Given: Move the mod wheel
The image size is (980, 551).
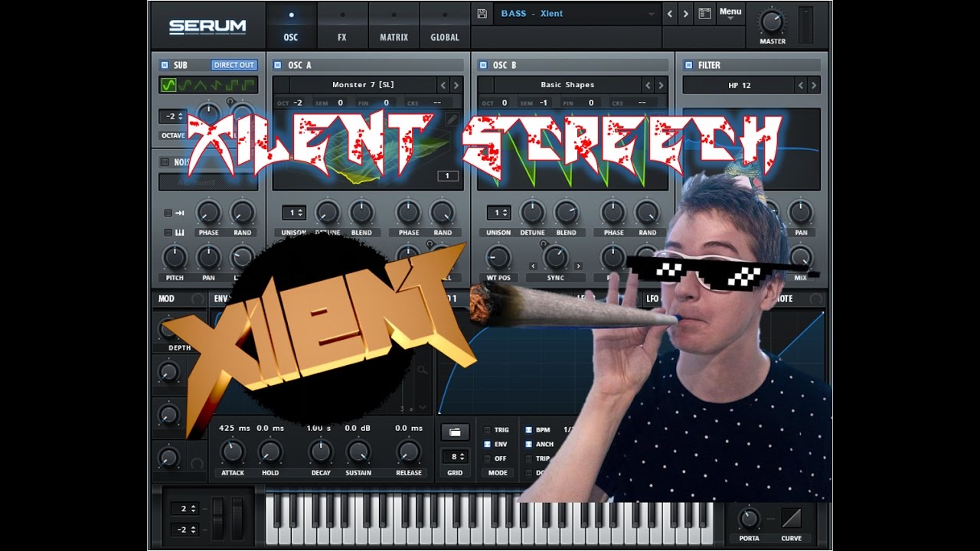Looking at the screenshot, I should tap(237, 517).
